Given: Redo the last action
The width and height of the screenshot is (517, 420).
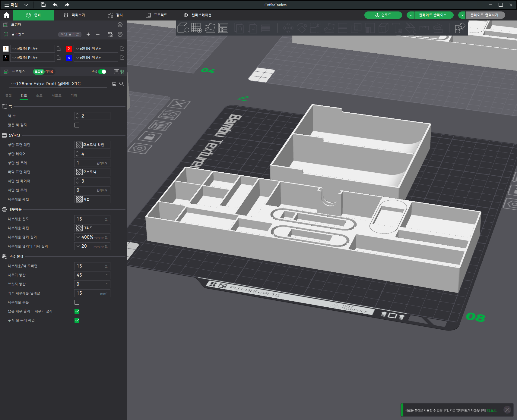Looking at the screenshot, I should pos(67,5).
